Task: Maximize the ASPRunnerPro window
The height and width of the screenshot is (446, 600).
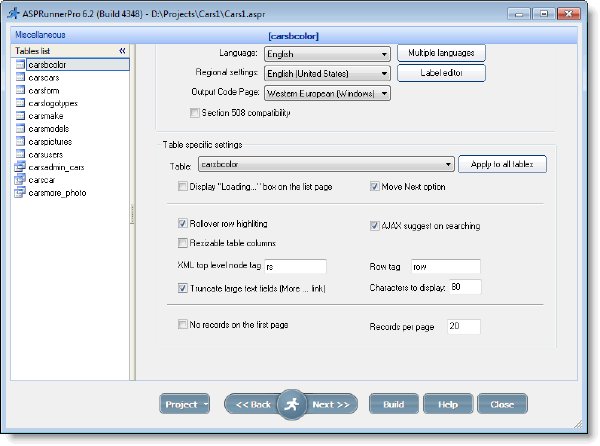Action: pyautogui.click(x=543, y=14)
